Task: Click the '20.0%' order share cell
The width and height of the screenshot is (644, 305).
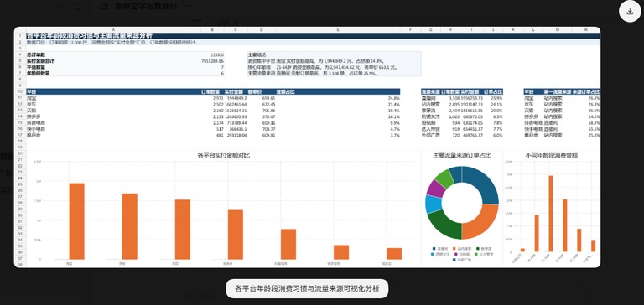Action: [x=497, y=111]
